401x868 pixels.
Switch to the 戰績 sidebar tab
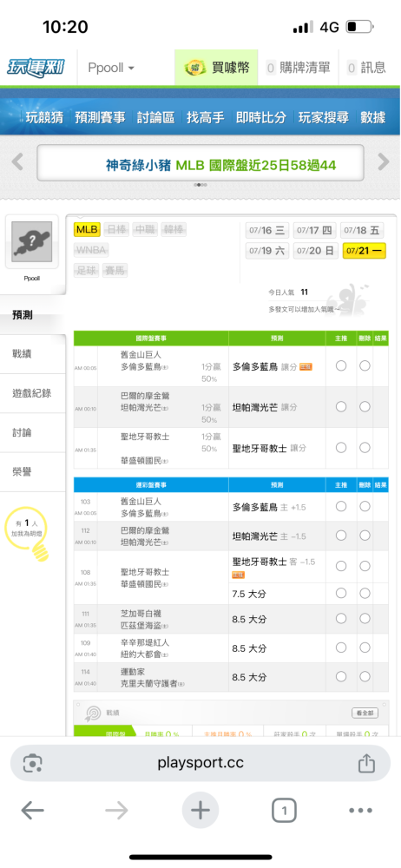click(23, 354)
